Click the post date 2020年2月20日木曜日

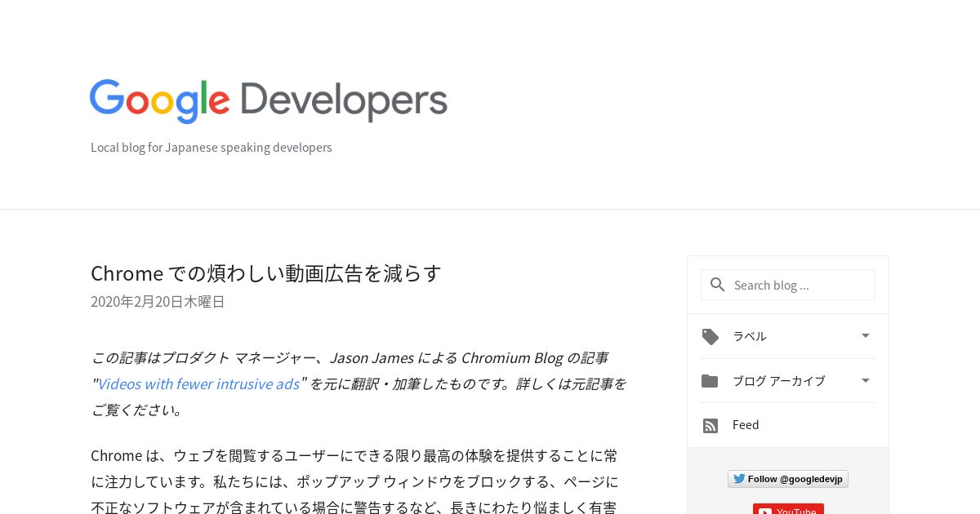158,302
